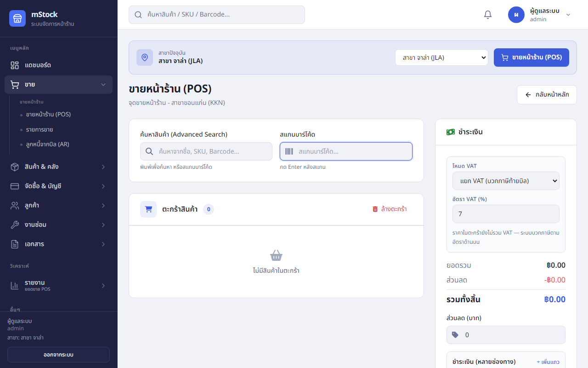Viewport: 588px width, 368px height.
Task: Open the รายงาน ยอดขาย POS menu
Action: (x=58, y=286)
